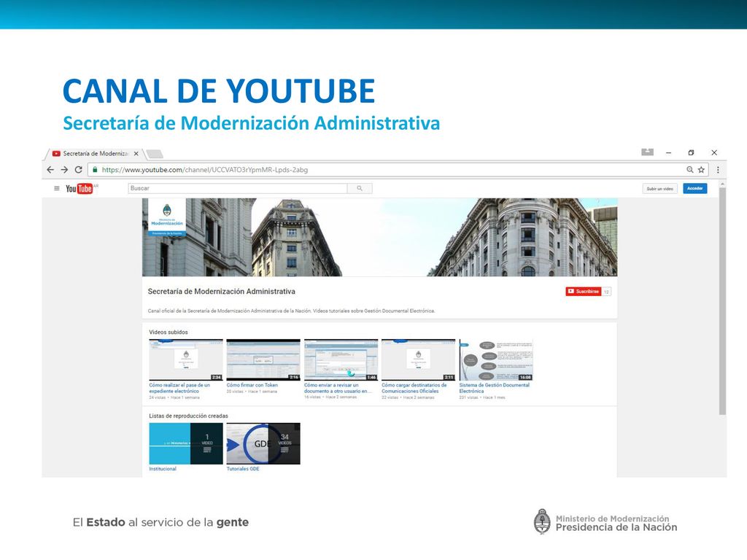Open the Chrome three-dot menu
The height and width of the screenshot is (560, 747).
718,169
